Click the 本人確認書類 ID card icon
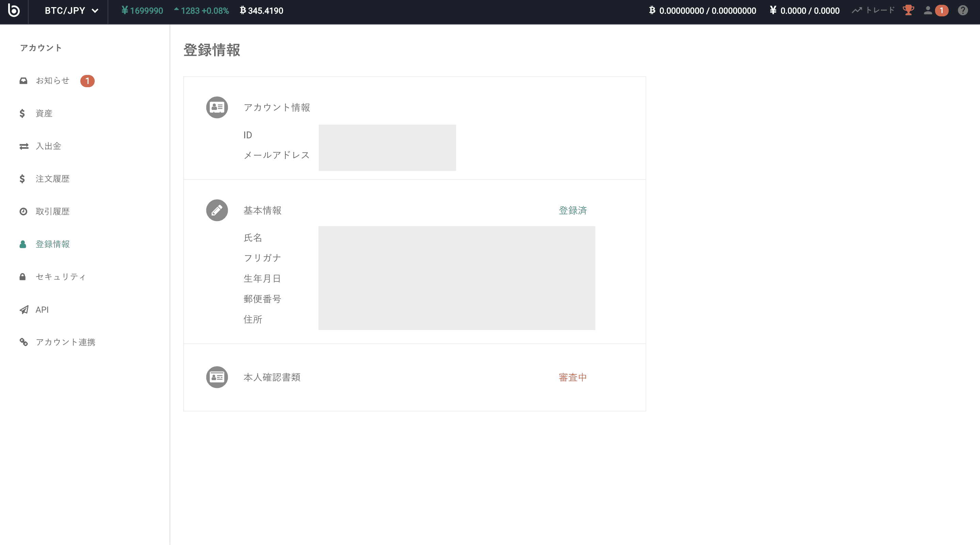980x545 pixels. pyautogui.click(x=217, y=377)
